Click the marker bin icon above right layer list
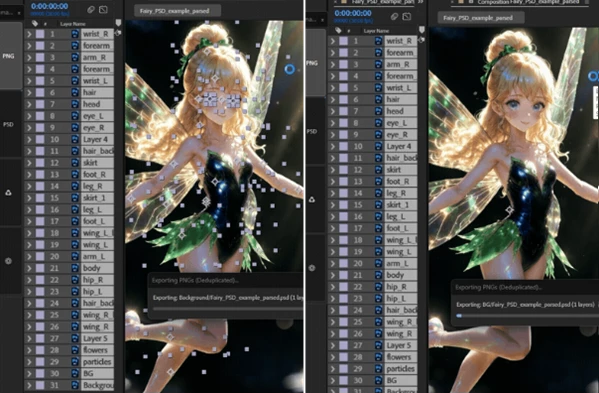Viewport: 599px width, 393px height. [422, 31]
